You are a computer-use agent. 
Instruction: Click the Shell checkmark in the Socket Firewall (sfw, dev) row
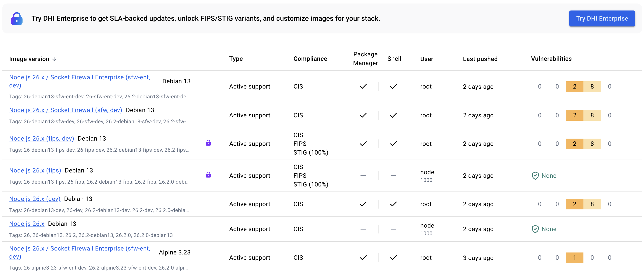393,115
